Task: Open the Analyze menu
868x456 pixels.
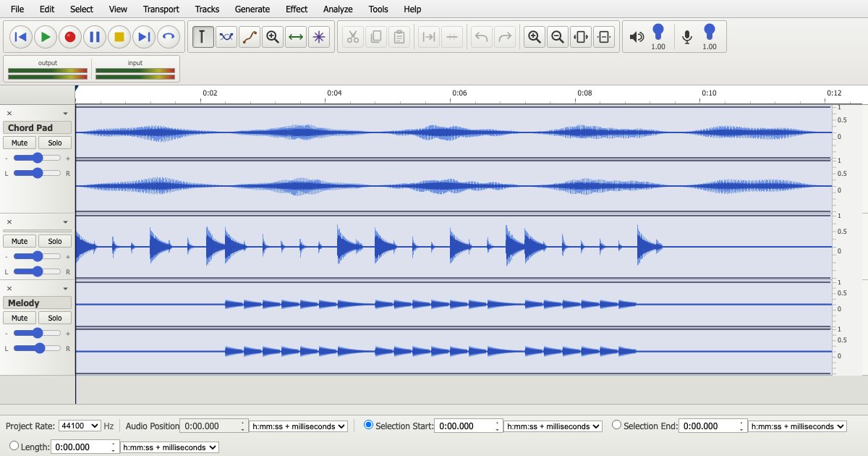Action: pyautogui.click(x=338, y=9)
